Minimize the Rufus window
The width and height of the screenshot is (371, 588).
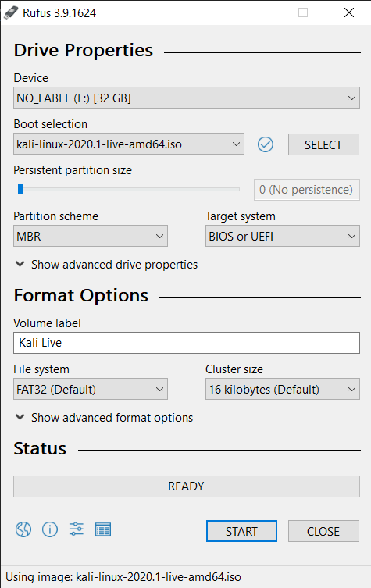click(x=257, y=12)
